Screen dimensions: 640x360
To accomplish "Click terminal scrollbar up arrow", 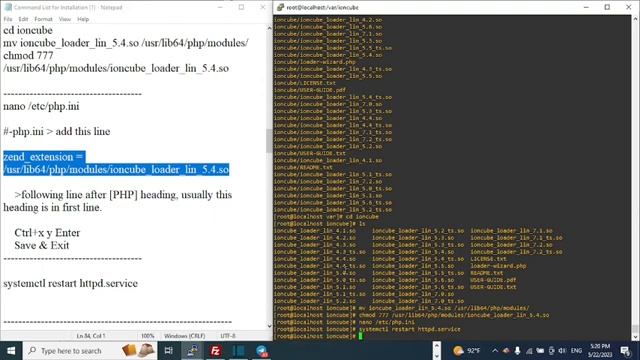I will pyautogui.click(x=635, y=19).
